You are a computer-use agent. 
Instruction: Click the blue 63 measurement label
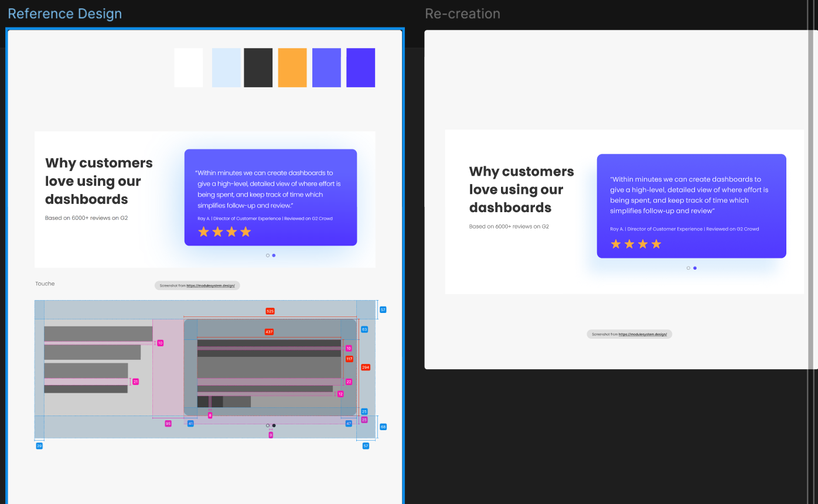tap(364, 329)
